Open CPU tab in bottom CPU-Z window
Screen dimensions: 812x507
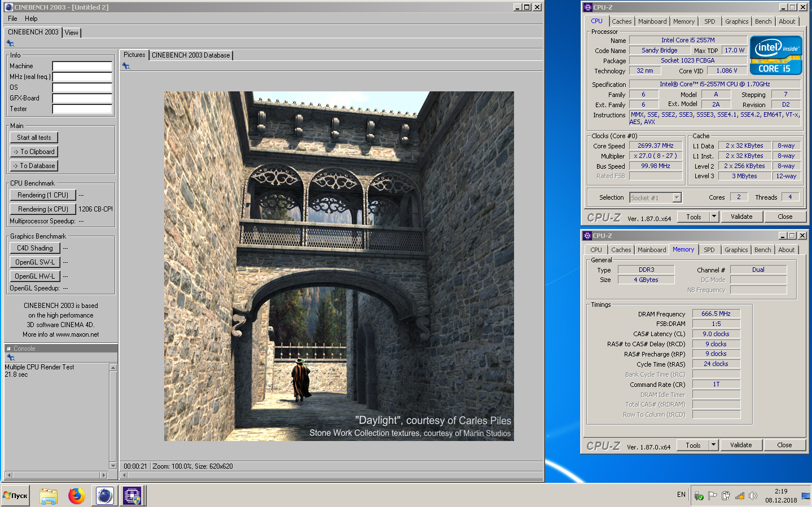click(596, 250)
